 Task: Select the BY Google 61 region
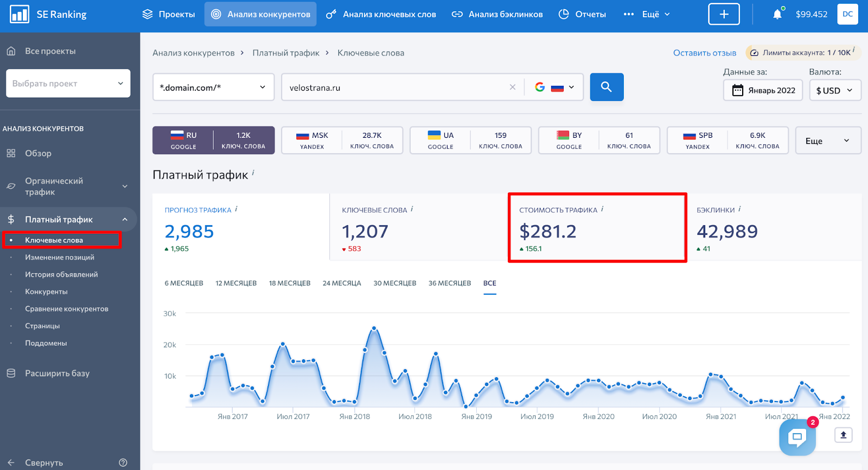599,141
